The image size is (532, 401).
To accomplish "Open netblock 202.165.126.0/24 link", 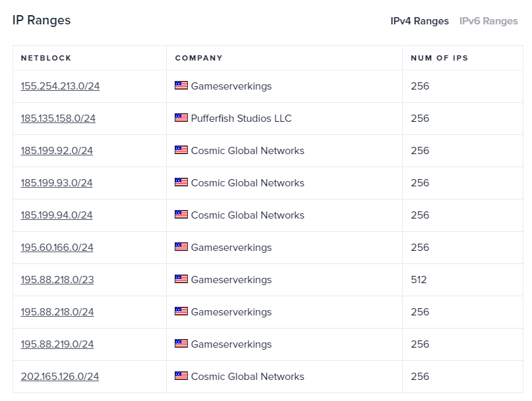I will (x=60, y=377).
